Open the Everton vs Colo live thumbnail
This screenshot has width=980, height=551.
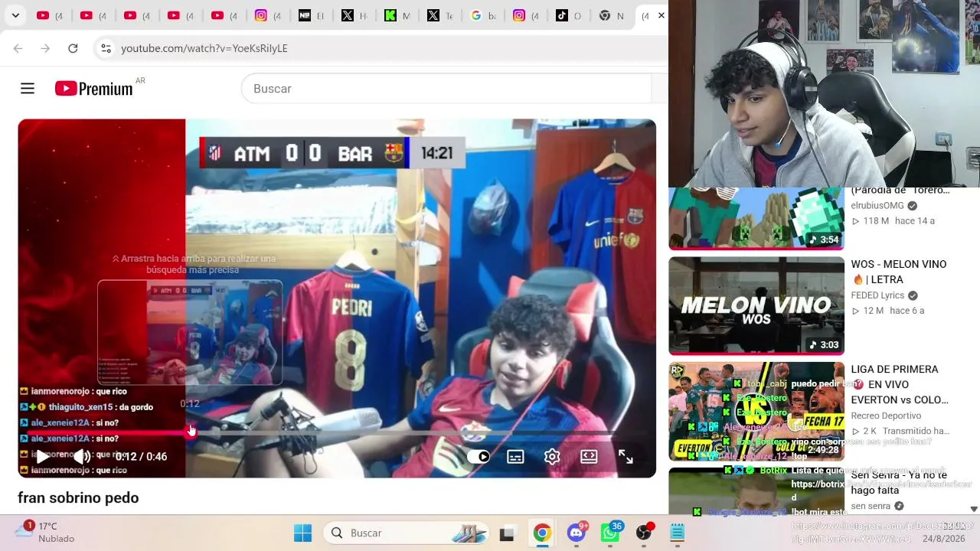point(756,411)
